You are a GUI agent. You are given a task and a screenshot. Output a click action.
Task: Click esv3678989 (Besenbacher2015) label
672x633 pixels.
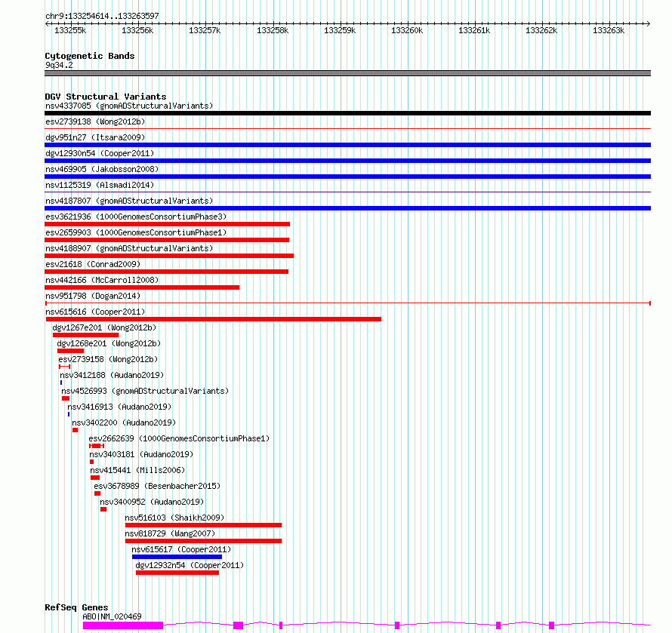click(157, 486)
